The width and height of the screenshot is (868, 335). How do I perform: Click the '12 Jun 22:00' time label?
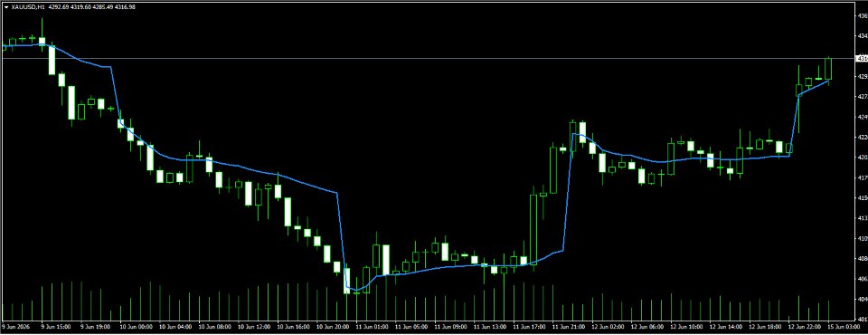tap(804, 327)
